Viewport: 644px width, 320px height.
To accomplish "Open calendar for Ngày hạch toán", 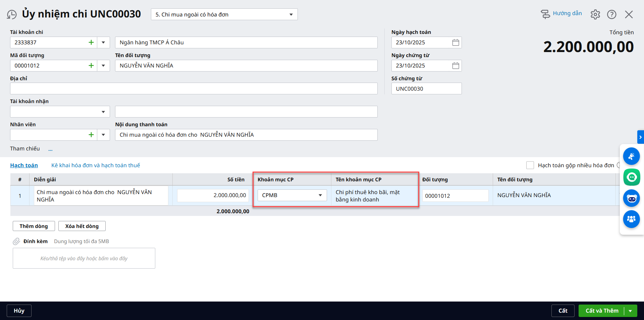I will coord(455,42).
